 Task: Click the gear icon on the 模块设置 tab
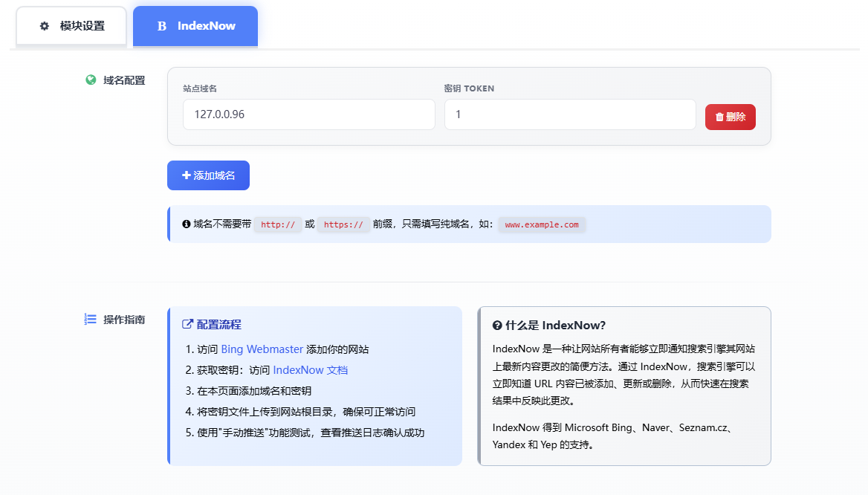click(45, 26)
